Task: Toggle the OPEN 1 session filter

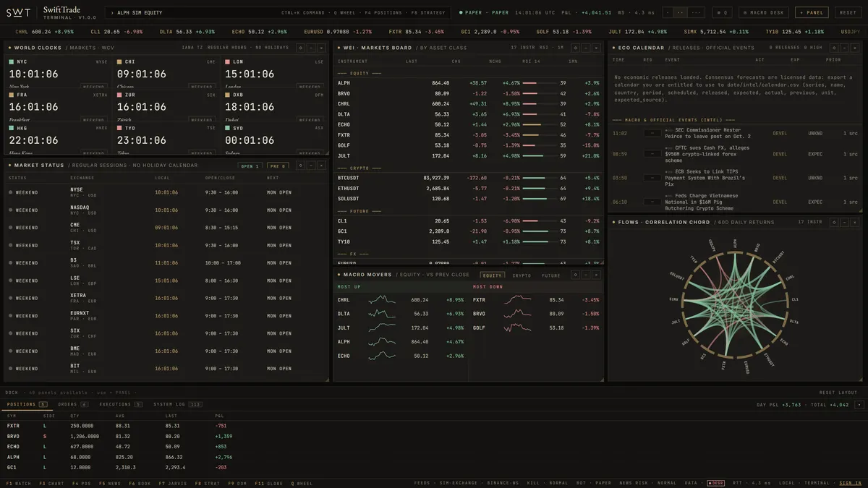Action: 250,166
